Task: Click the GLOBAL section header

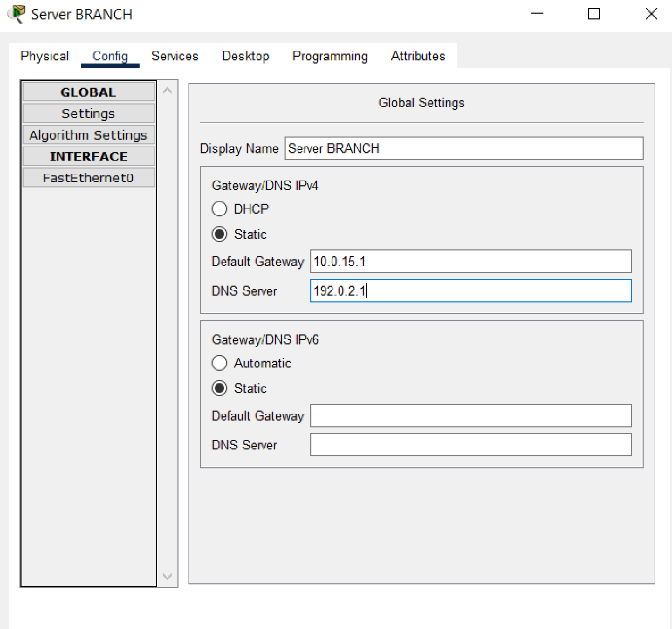Action: [x=88, y=91]
